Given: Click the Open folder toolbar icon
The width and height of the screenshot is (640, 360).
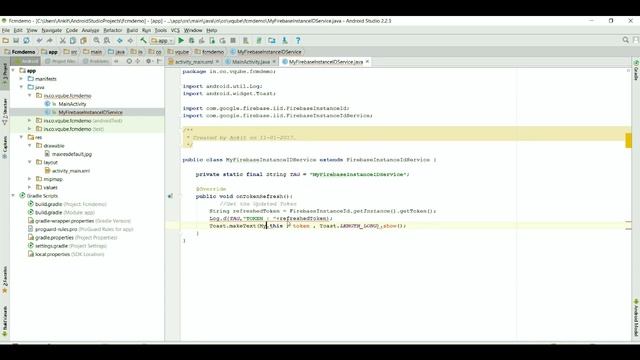Looking at the screenshot, I should (6, 40).
